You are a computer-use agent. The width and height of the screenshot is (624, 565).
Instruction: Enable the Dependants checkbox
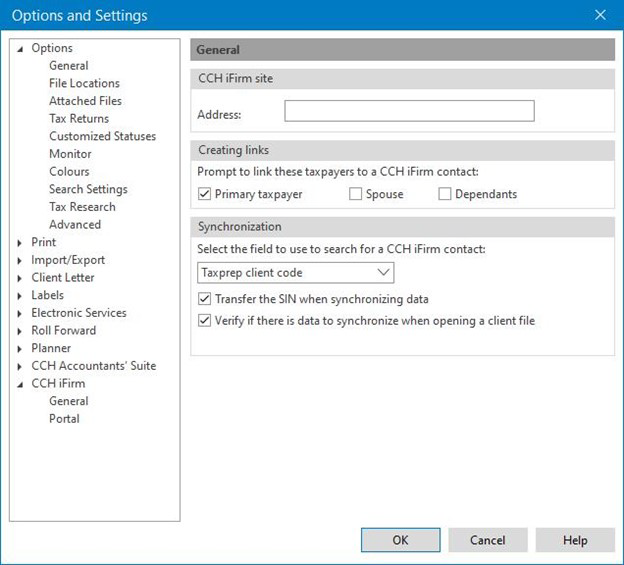[x=445, y=194]
